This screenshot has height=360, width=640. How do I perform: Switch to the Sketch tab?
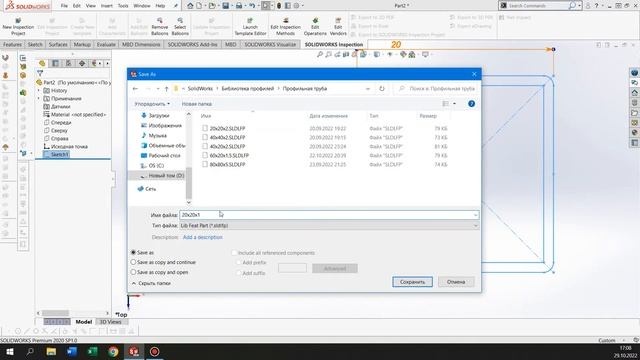click(35, 44)
